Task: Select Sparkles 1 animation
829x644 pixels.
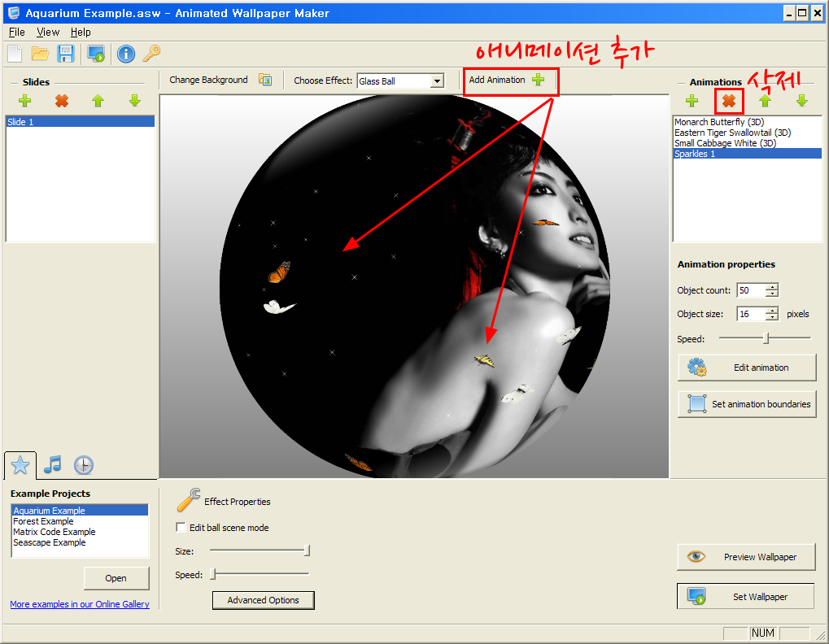Action: [x=748, y=154]
